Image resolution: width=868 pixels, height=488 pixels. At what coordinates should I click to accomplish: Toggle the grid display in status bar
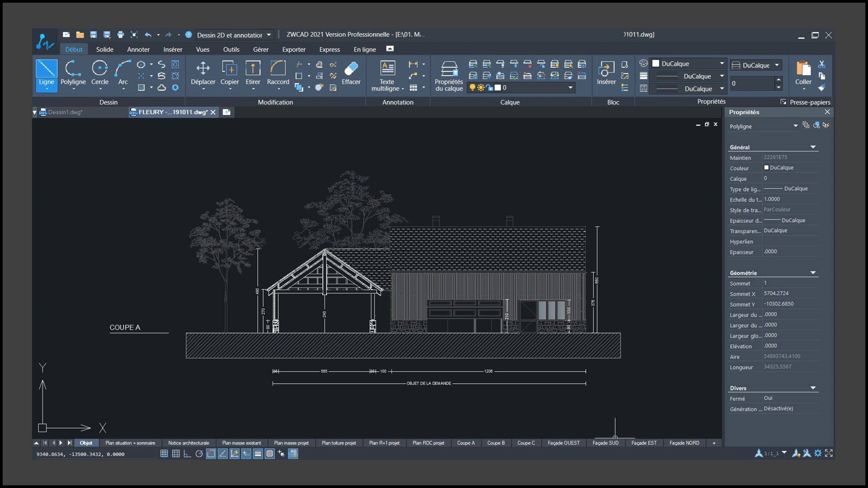175,454
